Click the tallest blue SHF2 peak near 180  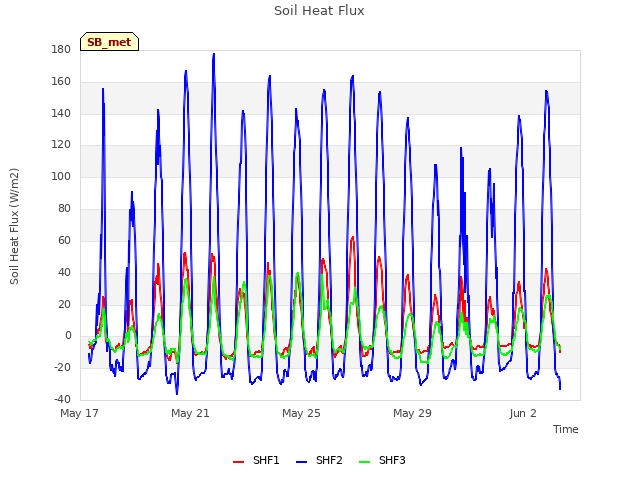(214, 54)
